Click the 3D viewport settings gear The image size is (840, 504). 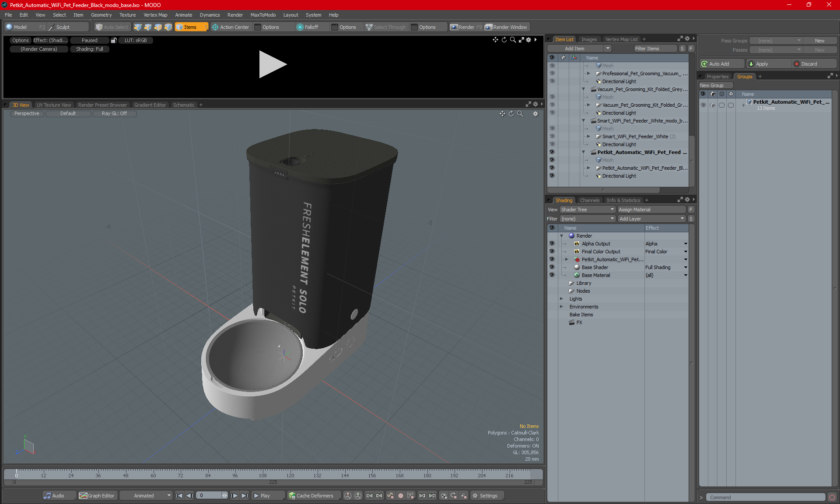(535, 114)
